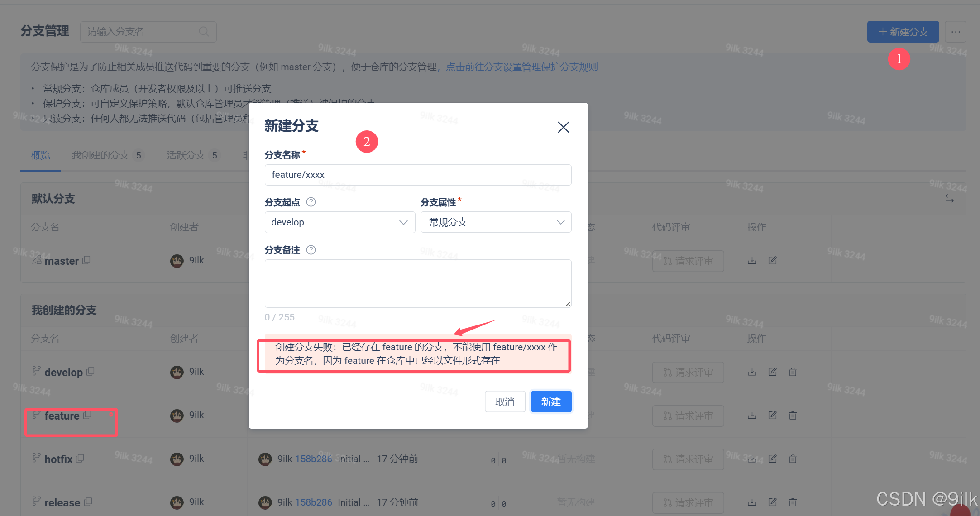This screenshot has width=980, height=516.
Task: Click the download icon on the master row
Action: click(752, 261)
